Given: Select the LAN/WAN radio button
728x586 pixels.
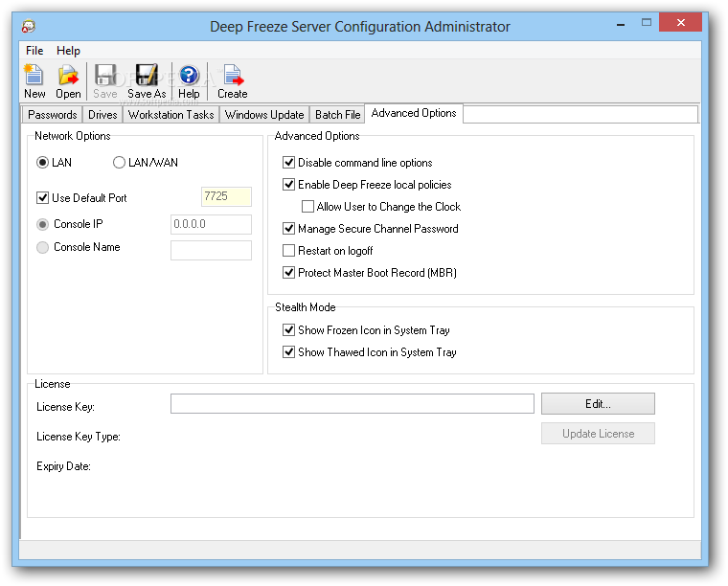Looking at the screenshot, I should 119,163.
